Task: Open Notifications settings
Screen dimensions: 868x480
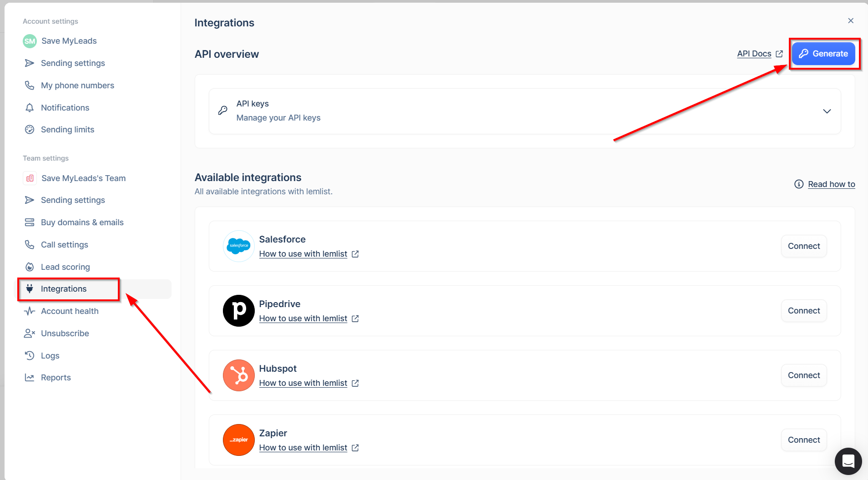Action: coord(65,108)
